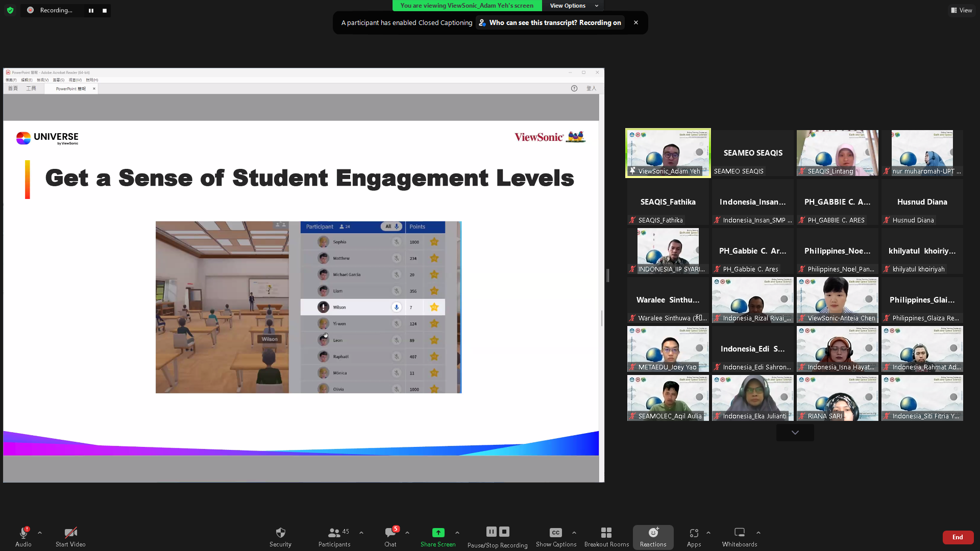The image size is (980, 551).
Task: Select the PowerPoint document tab in Acrobat
Action: point(71,89)
